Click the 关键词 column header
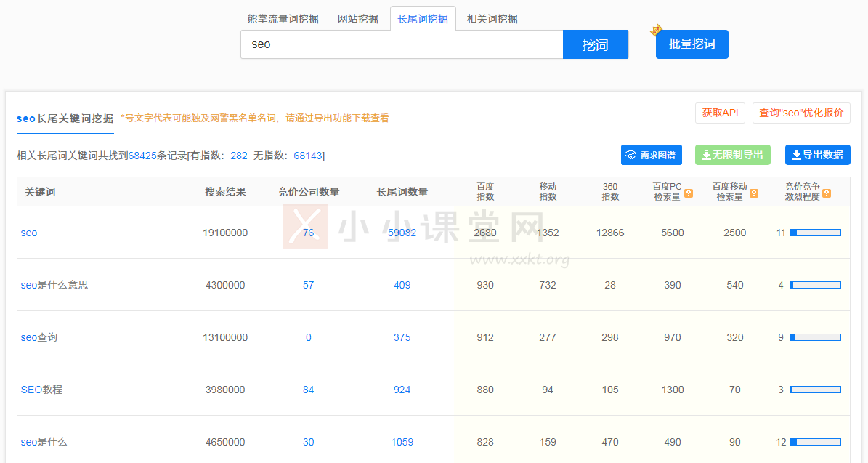The height and width of the screenshot is (463, 868). click(x=40, y=192)
